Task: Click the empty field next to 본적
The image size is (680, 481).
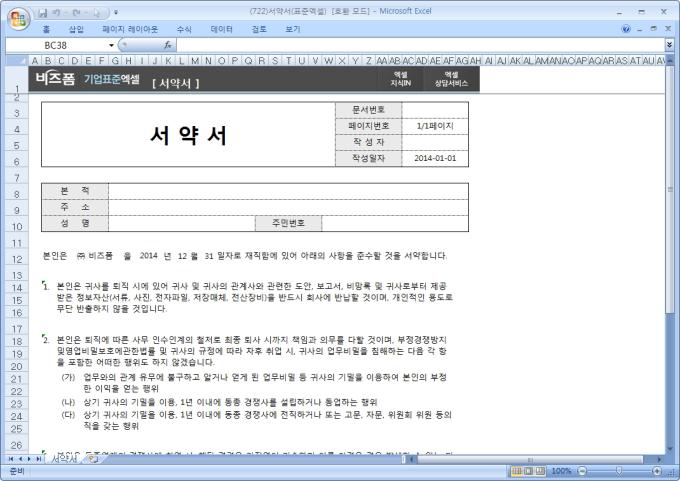Action: click(288, 191)
